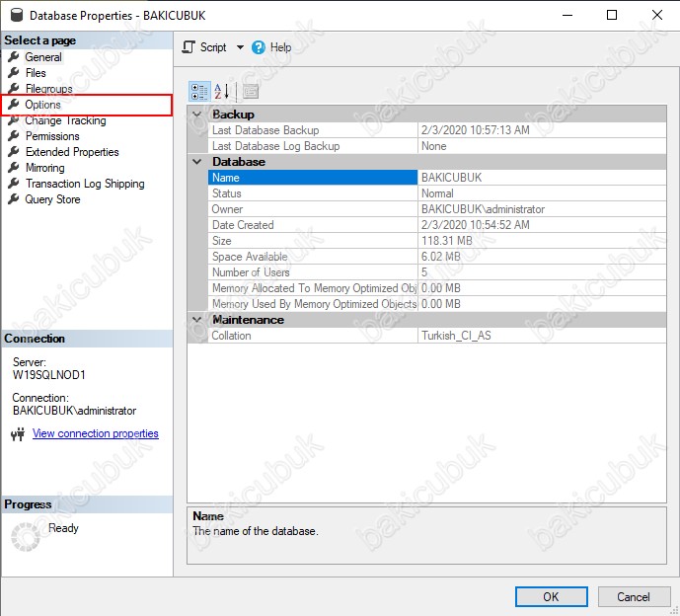Click the connection properties network icon
680x616 pixels.
17,434
